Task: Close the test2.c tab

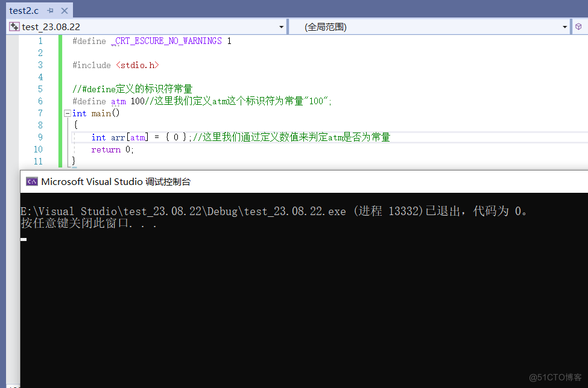Action: pos(65,10)
